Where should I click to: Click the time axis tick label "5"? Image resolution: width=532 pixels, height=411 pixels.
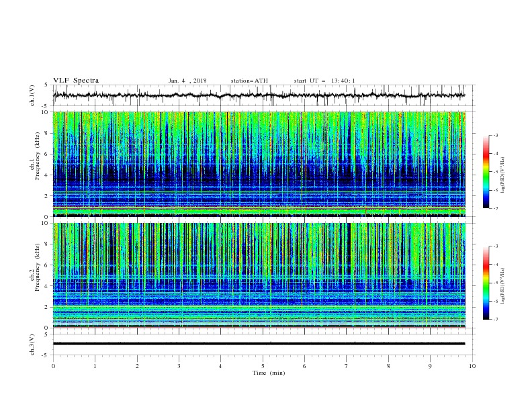[263, 366]
